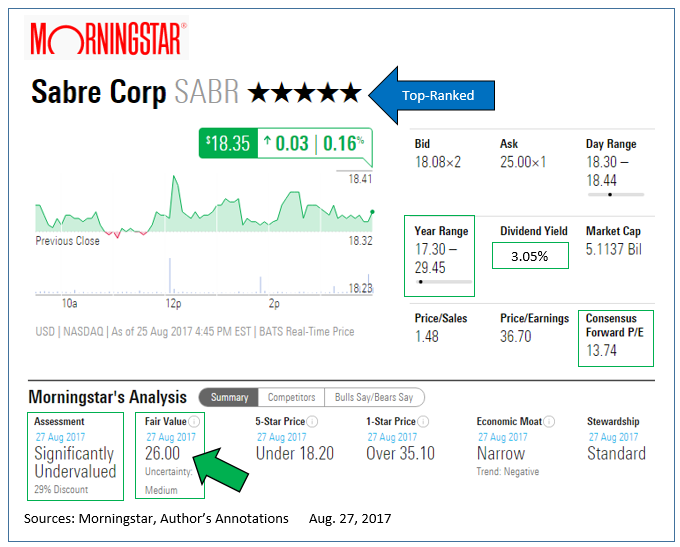
Task: Click the BATS Real-Time Price text
Action: (307, 332)
